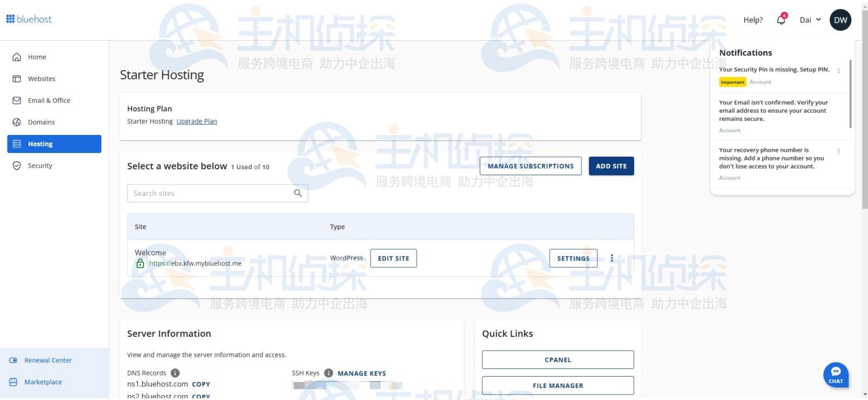
Task: Click the SSH Keys info icon
Action: pos(328,373)
